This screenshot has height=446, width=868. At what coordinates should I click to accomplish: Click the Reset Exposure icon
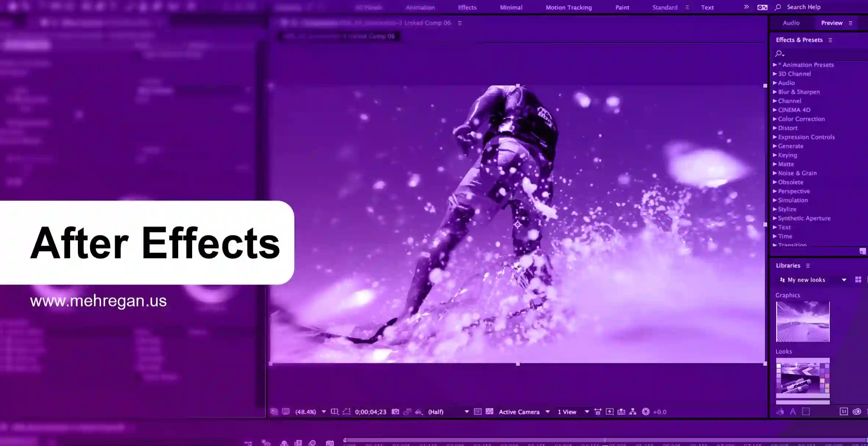[646, 411]
